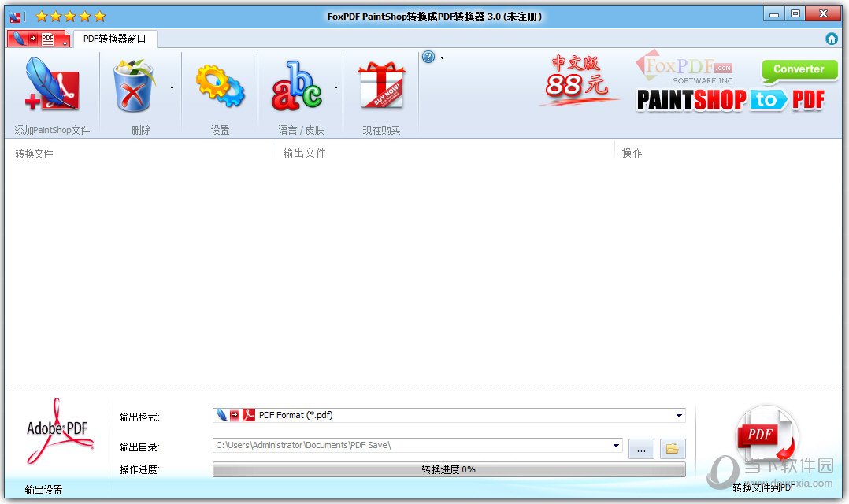Click the PAINTSHOP to PDF banner

731,100
